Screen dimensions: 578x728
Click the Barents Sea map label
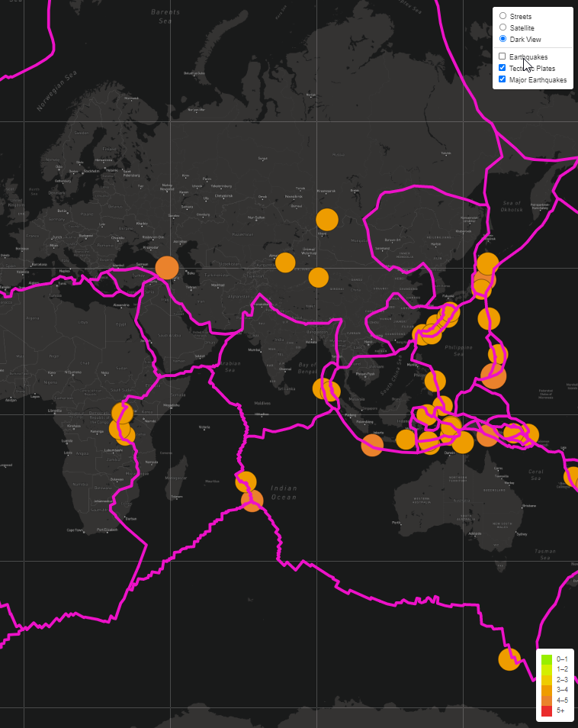click(165, 16)
